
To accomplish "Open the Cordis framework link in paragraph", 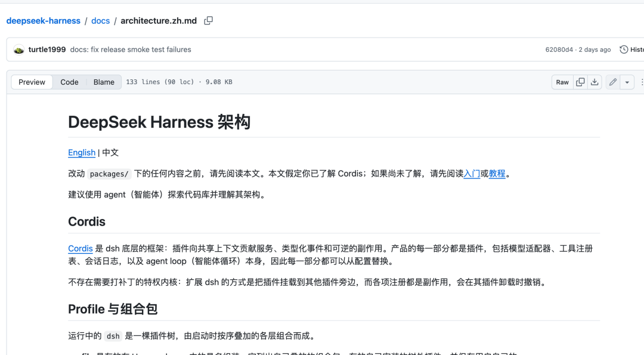I will [80, 249].
